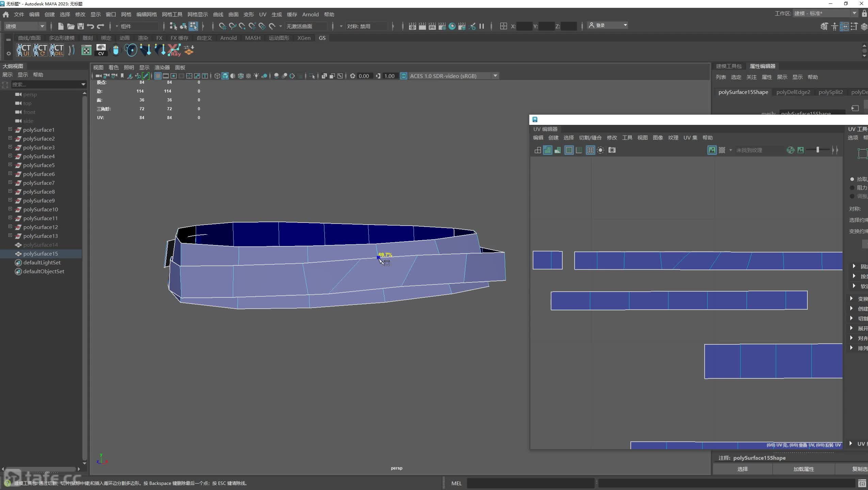Image resolution: width=868 pixels, height=490 pixels.
Task: Open the 对称: 禁用 symmetry dropdown
Action: 367,26
